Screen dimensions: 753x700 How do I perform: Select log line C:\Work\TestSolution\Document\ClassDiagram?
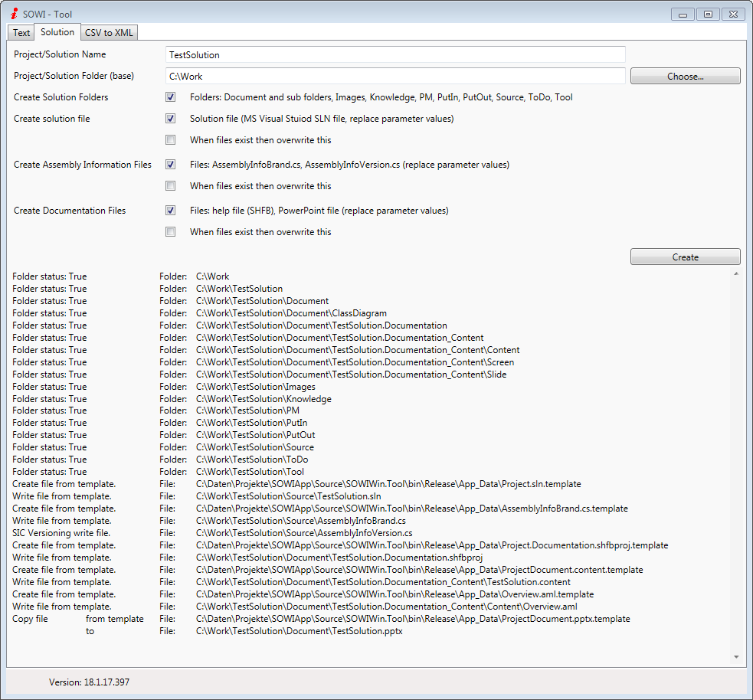tap(291, 313)
